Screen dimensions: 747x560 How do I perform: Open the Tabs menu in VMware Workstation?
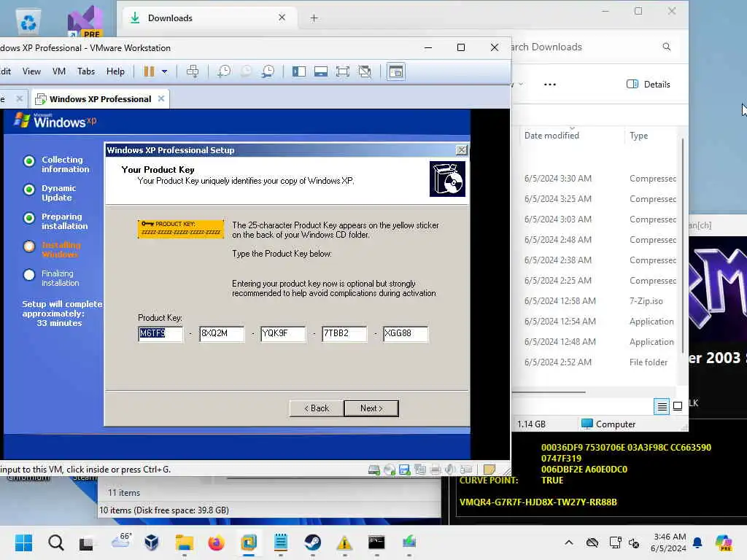point(86,71)
